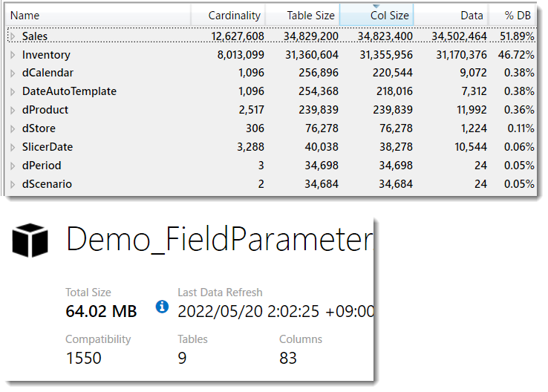Select the DateAutoTemplate row name
The width and height of the screenshot is (548, 392).
69,91
